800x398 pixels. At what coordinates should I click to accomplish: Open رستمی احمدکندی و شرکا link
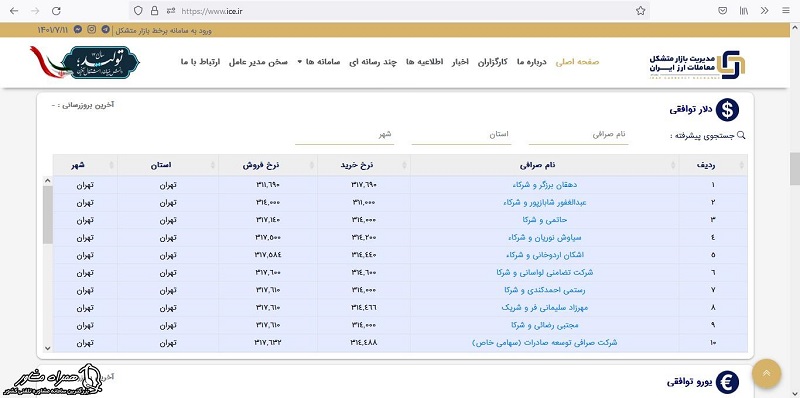click(544, 290)
